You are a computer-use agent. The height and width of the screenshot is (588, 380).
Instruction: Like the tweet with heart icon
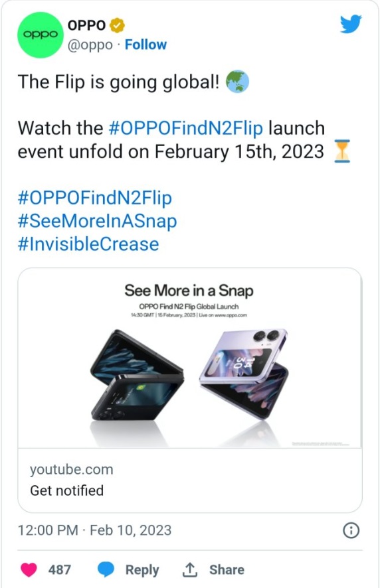29,569
